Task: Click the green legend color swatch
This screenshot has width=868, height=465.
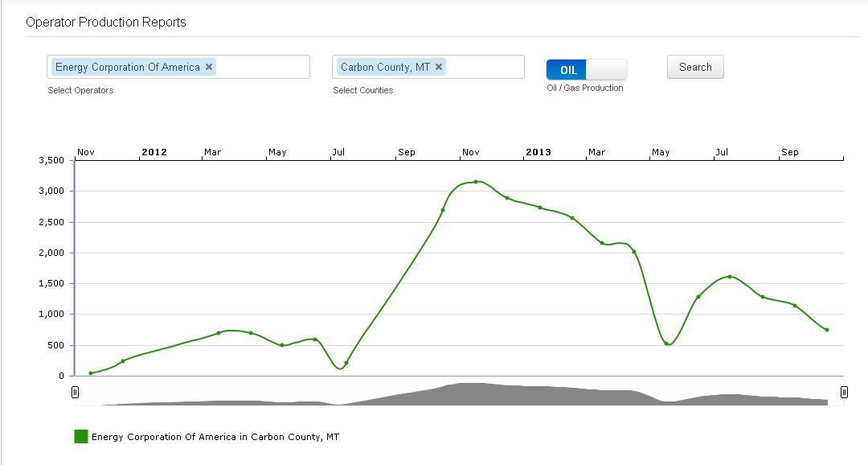Action: (x=80, y=437)
